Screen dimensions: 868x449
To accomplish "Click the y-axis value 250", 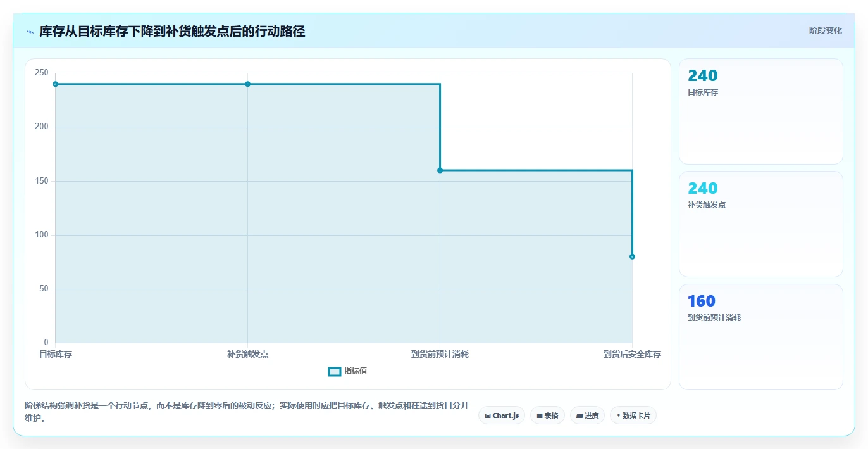I will (x=42, y=73).
